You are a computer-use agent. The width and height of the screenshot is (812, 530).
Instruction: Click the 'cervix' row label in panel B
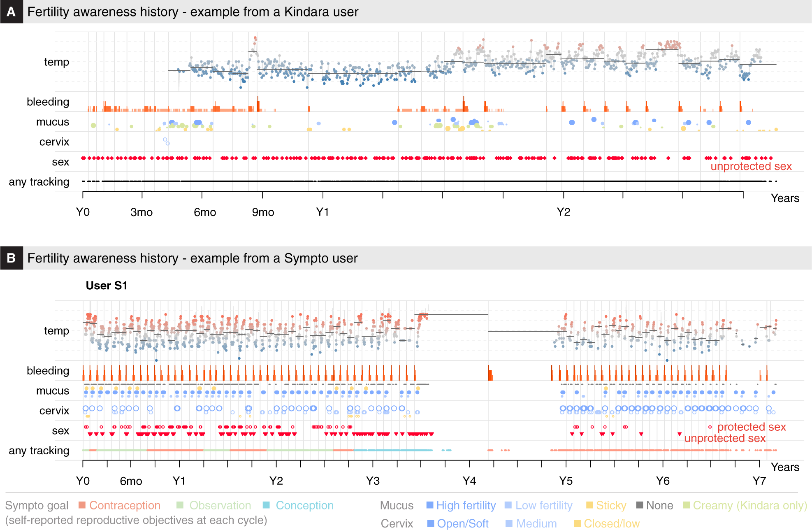pos(54,411)
